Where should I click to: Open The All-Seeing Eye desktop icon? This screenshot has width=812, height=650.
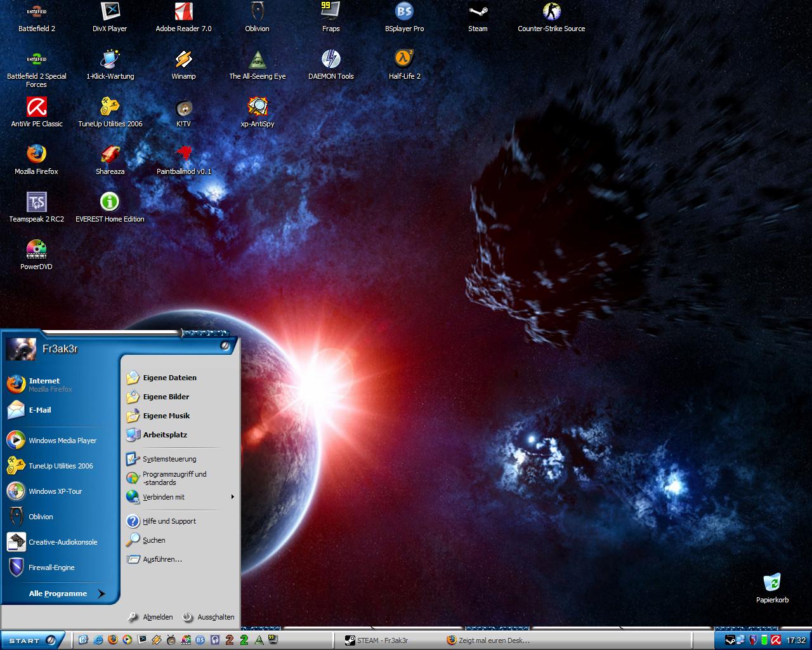point(257,65)
